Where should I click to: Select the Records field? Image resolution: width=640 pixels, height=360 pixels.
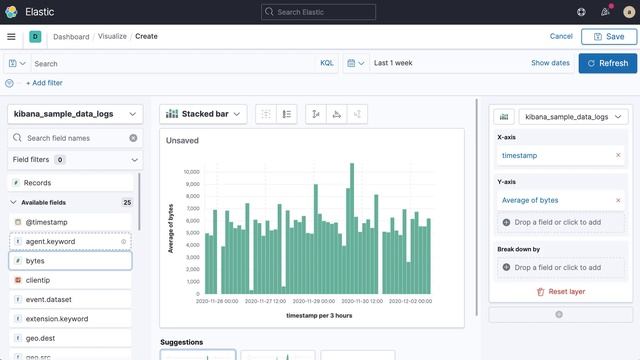[x=70, y=183]
